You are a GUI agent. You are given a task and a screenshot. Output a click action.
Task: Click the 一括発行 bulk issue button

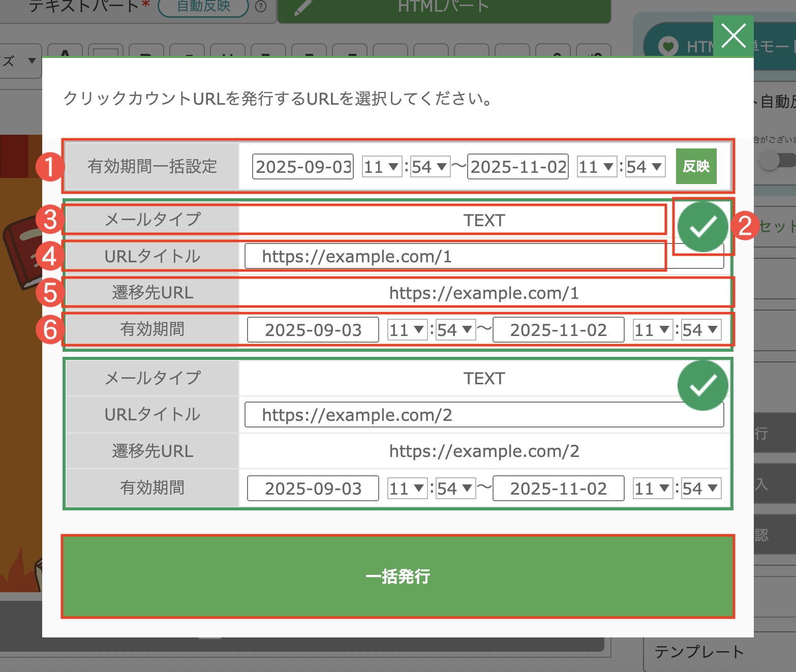click(397, 576)
